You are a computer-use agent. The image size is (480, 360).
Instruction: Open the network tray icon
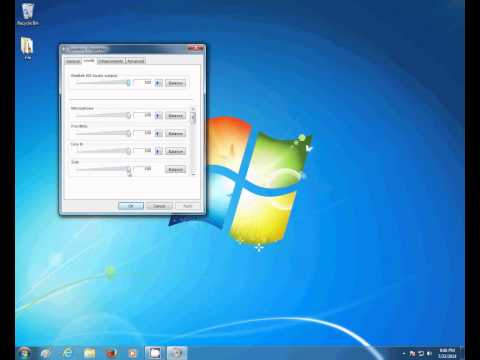coord(421,353)
